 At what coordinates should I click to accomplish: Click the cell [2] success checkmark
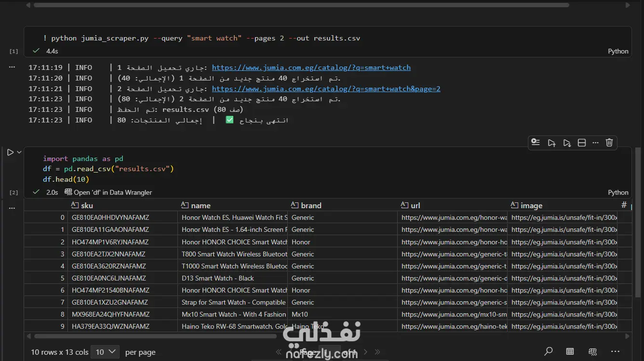coord(36,192)
